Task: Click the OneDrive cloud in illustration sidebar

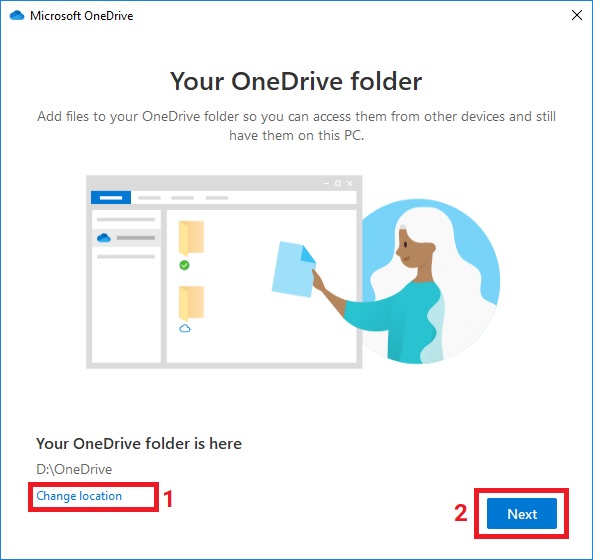Action: (x=104, y=238)
